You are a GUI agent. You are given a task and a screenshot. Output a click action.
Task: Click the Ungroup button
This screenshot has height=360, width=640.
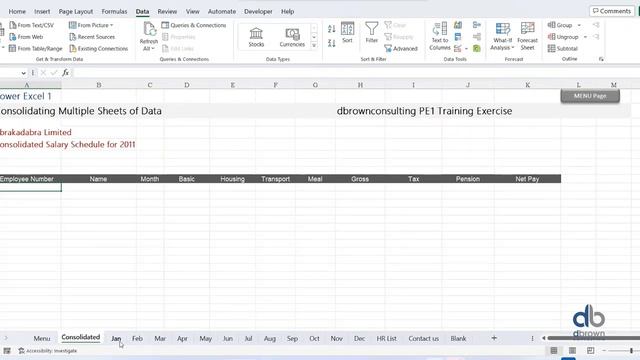click(x=563, y=37)
